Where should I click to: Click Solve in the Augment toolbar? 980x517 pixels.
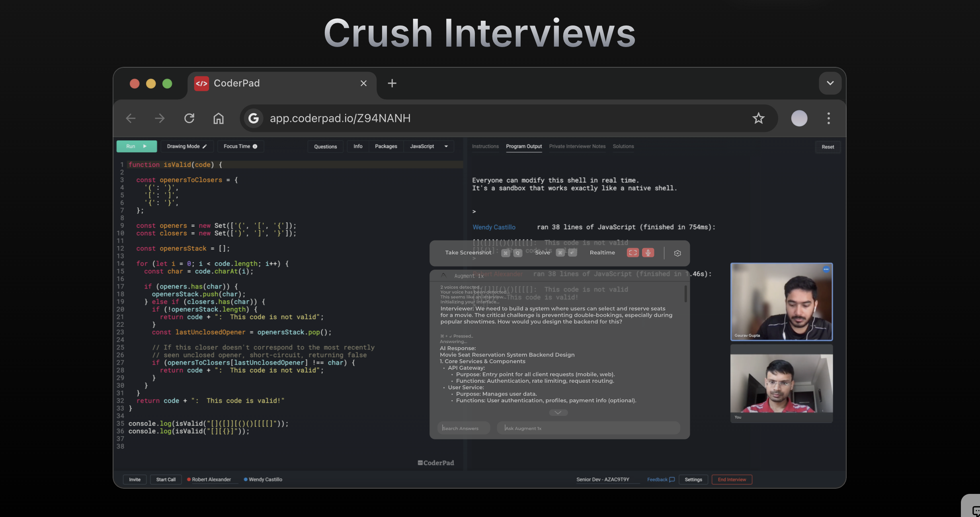point(542,253)
